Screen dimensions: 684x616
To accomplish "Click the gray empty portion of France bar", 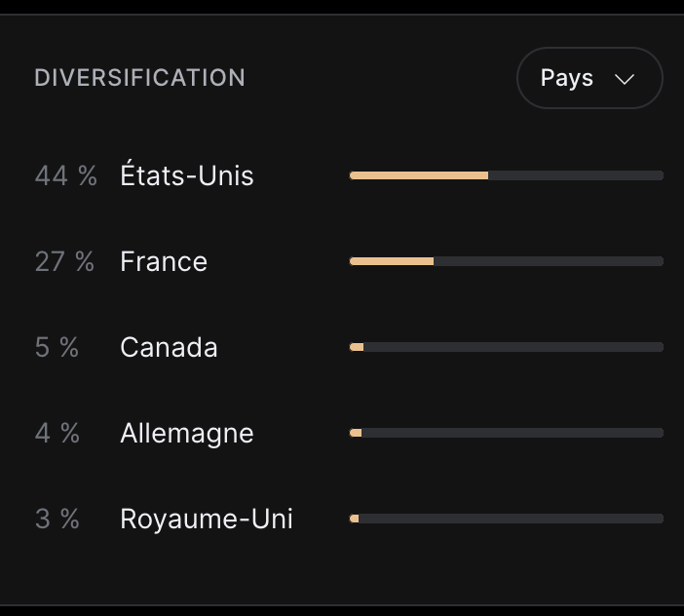I will [548, 261].
